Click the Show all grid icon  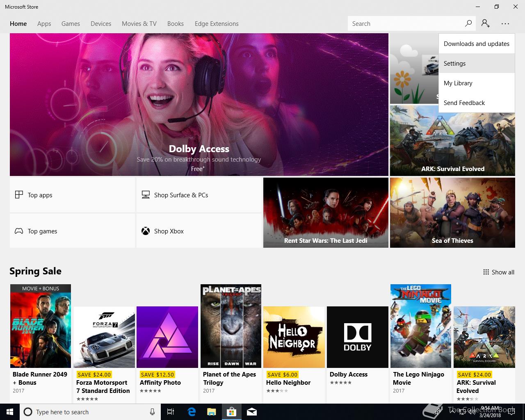pos(486,272)
